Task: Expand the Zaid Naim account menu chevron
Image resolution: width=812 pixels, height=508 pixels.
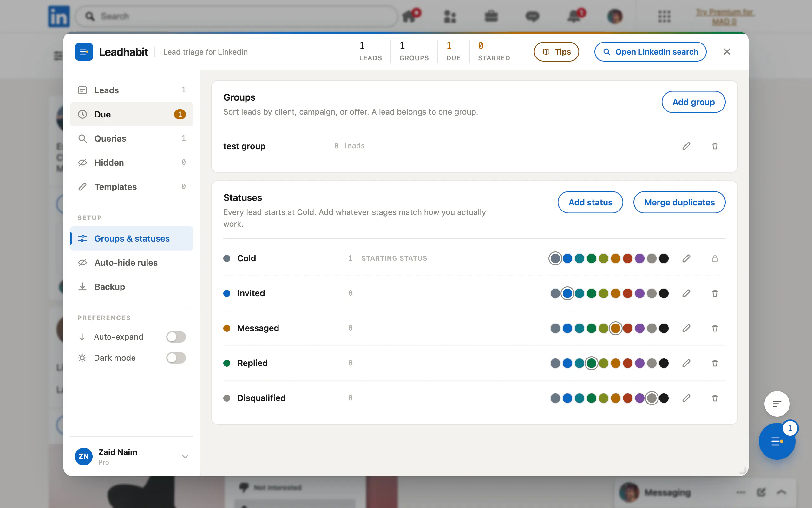Action: tap(185, 456)
